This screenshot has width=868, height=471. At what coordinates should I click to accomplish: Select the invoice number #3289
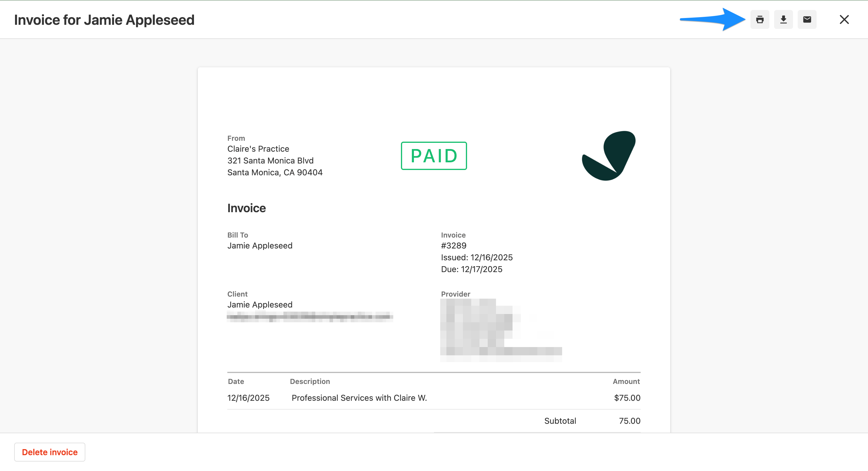coord(453,246)
